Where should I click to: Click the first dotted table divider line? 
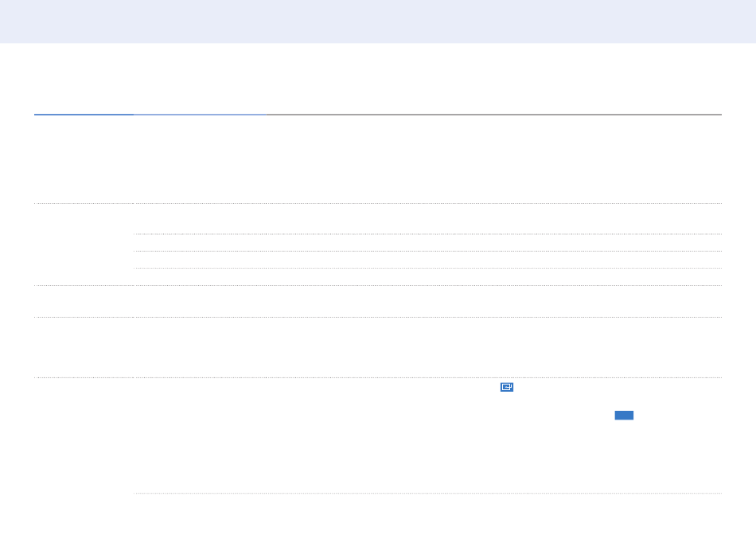(x=378, y=204)
